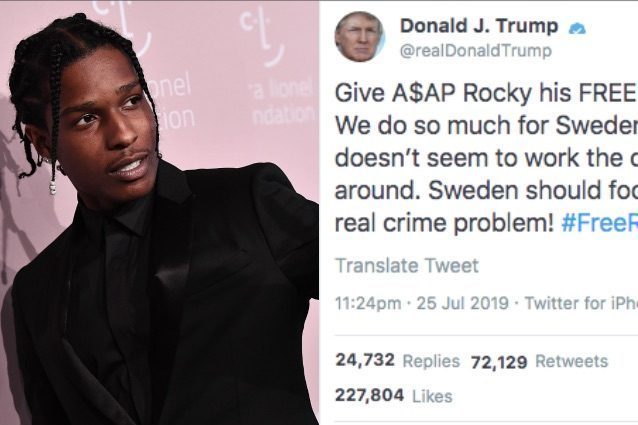Open the Twitter for iPhone source label
The image size is (638, 425).
click(581, 303)
